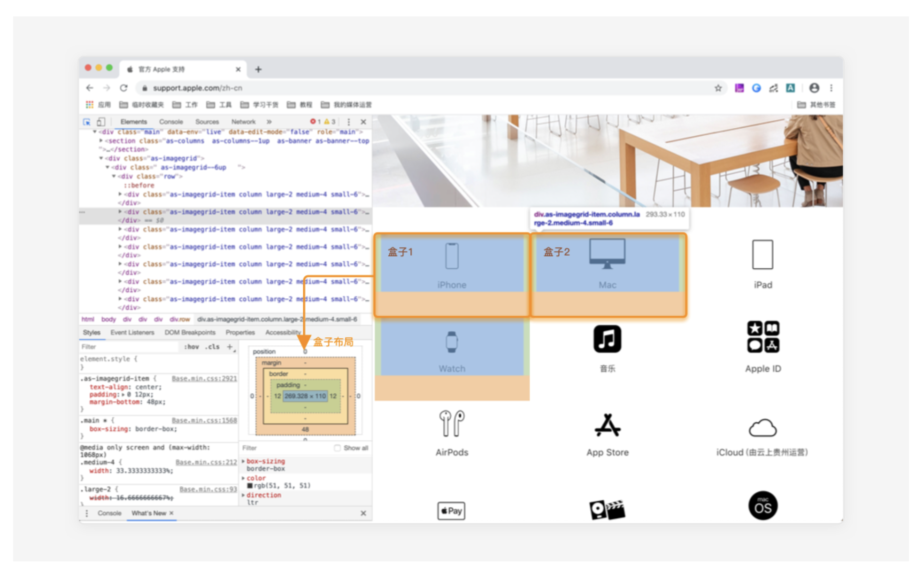
Task: Toggle the device toolbar icon
Action: coord(101,122)
